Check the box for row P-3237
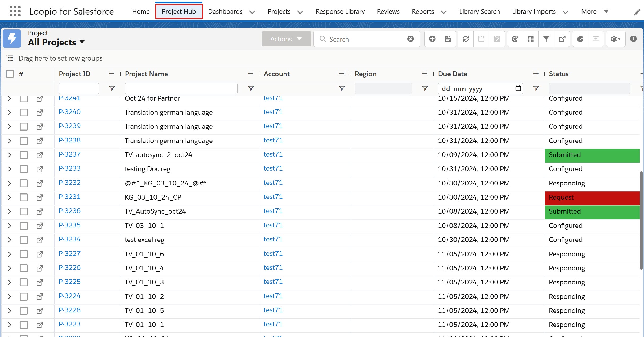Viewport: 644px width, 337px height. coord(24,155)
